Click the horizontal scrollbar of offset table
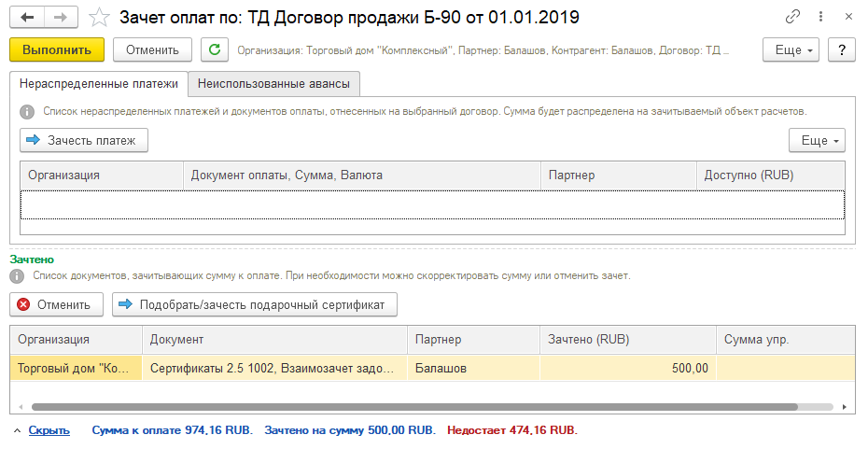868x449 pixels. pos(411,407)
